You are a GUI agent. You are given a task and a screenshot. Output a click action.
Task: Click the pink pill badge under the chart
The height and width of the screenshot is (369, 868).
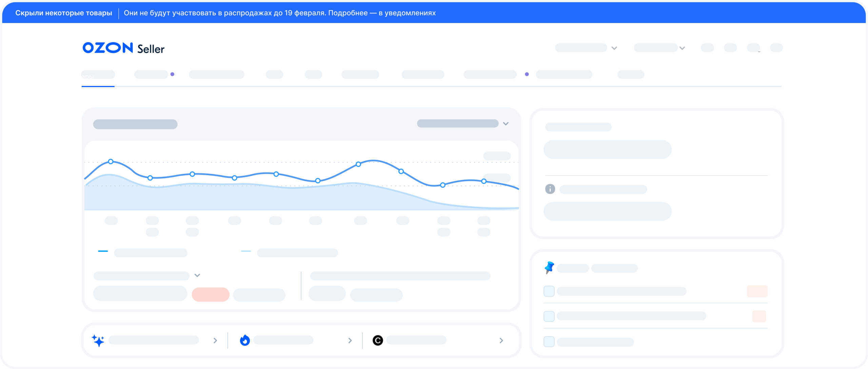point(211,294)
